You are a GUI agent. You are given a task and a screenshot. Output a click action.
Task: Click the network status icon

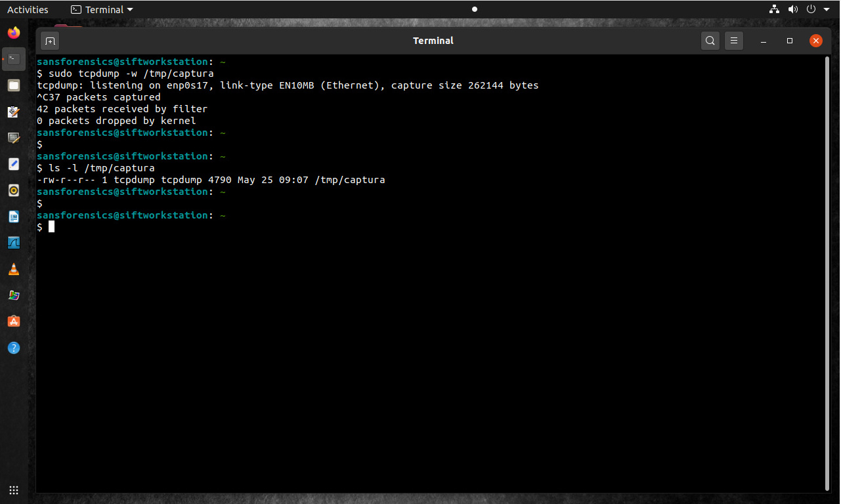tap(774, 9)
